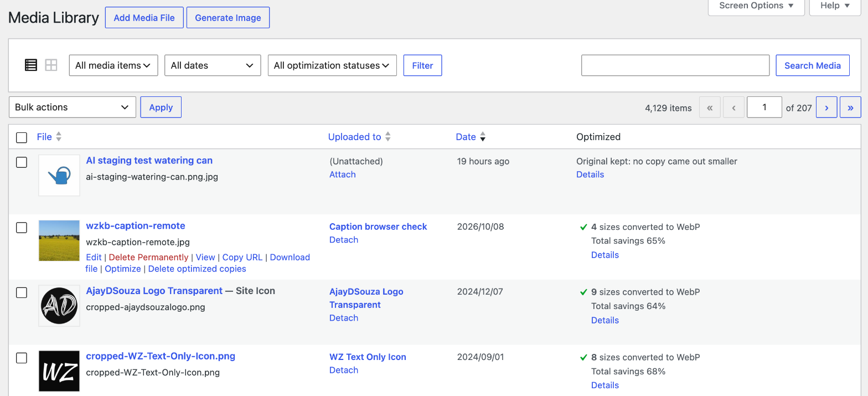This screenshot has width=868, height=396.
Task: Open the All dates dropdown
Action: point(213,65)
